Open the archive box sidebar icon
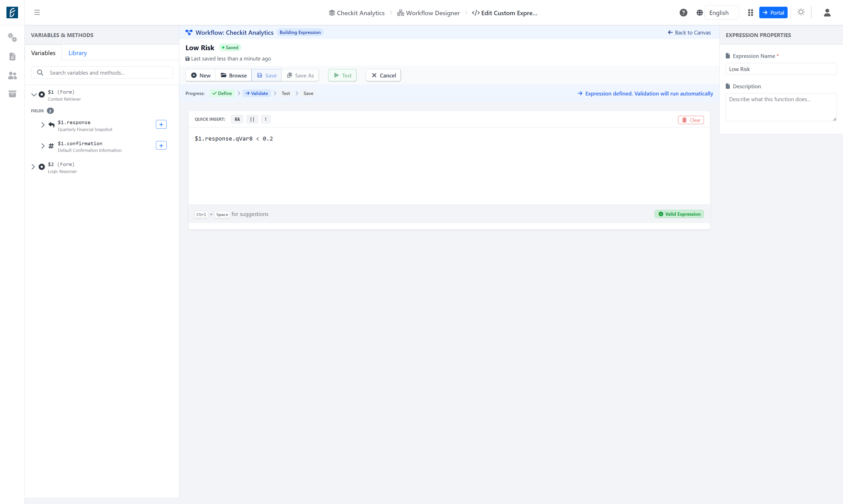843x504 pixels. point(12,94)
